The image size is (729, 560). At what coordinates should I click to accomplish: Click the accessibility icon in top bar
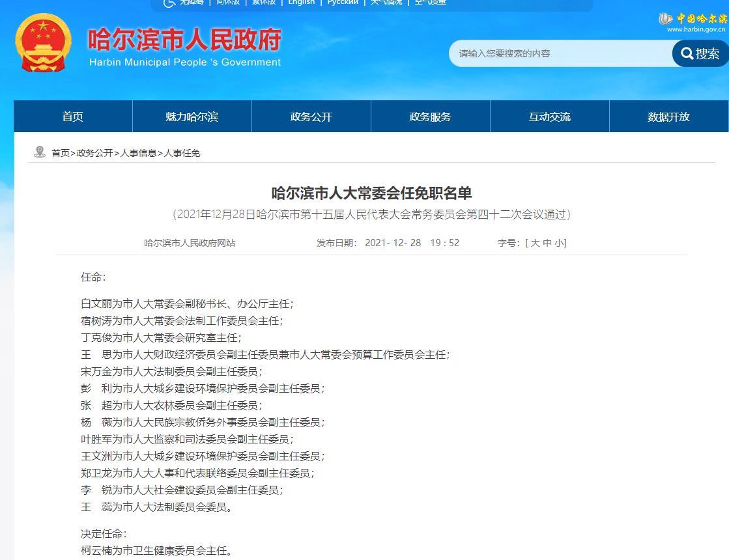(x=169, y=3)
